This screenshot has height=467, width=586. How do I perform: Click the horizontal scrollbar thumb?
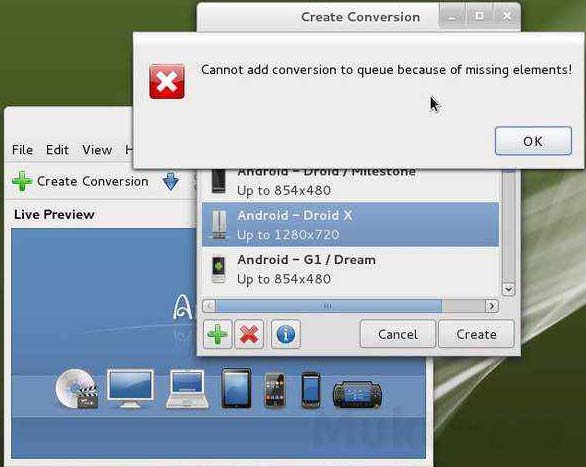(328, 306)
